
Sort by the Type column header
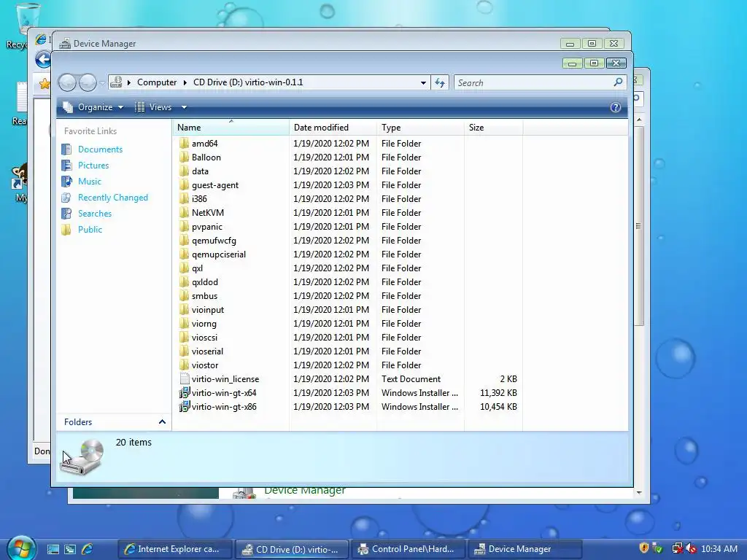tap(420, 128)
